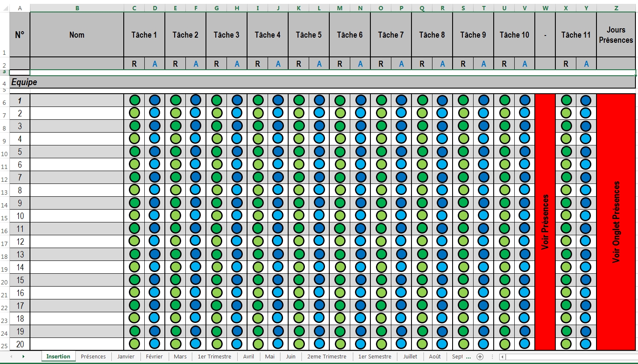638x364 pixels.
Task: Click previous sheet navigation arrow
Action: coord(11,357)
